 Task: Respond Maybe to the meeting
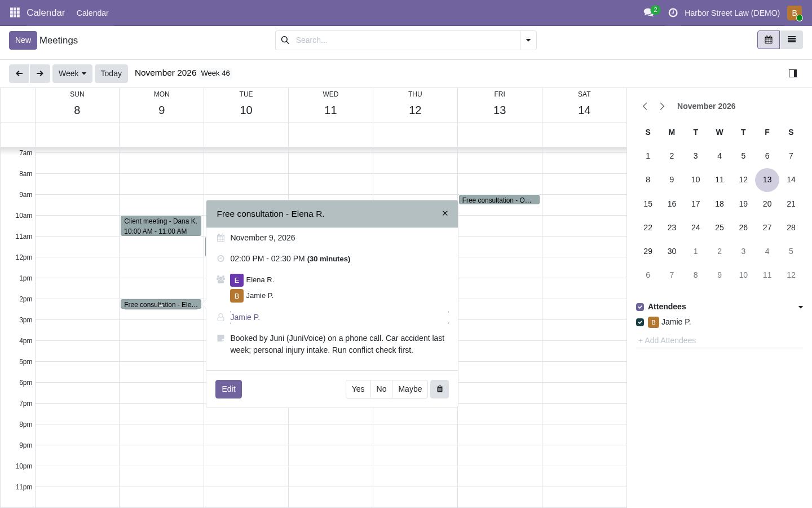click(410, 389)
